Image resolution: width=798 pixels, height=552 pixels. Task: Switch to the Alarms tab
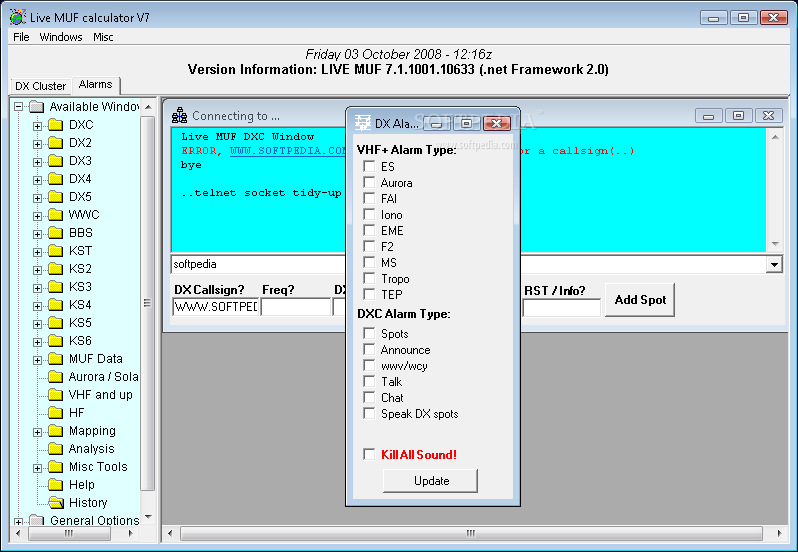96,84
